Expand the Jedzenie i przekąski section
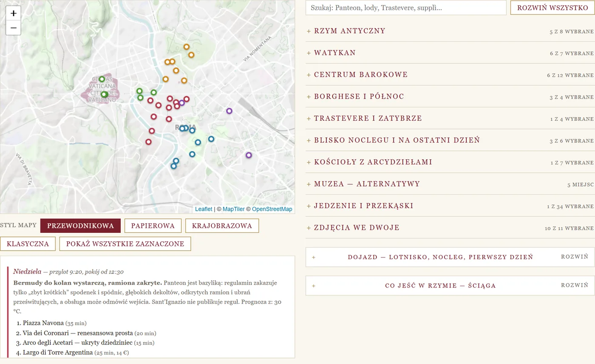 (450, 206)
